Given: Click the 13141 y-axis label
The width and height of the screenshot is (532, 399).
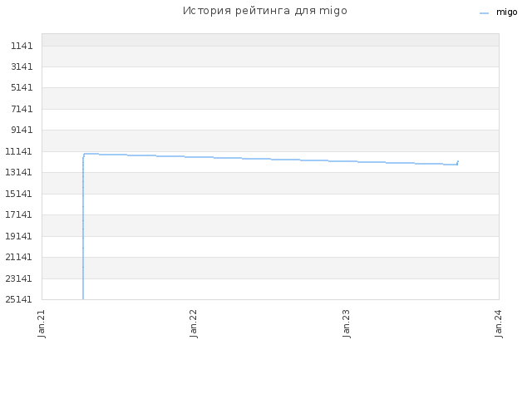Looking at the screenshot, I should [18, 172].
